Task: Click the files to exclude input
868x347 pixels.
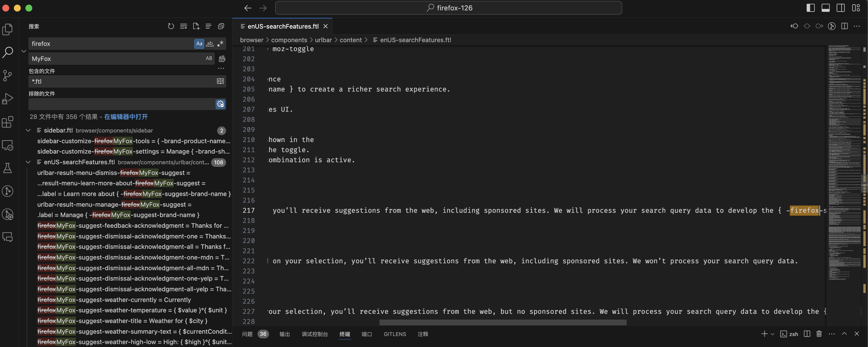Action: click(x=121, y=104)
